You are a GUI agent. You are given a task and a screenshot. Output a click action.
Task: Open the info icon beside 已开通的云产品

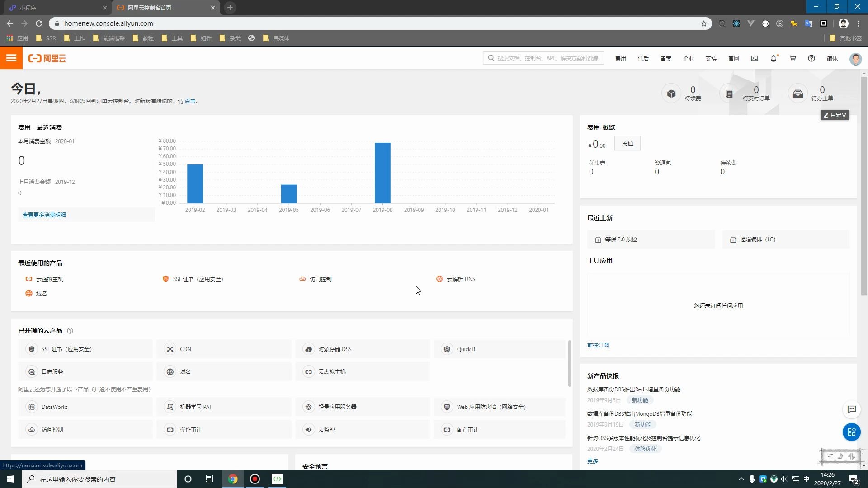(x=70, y=331)
